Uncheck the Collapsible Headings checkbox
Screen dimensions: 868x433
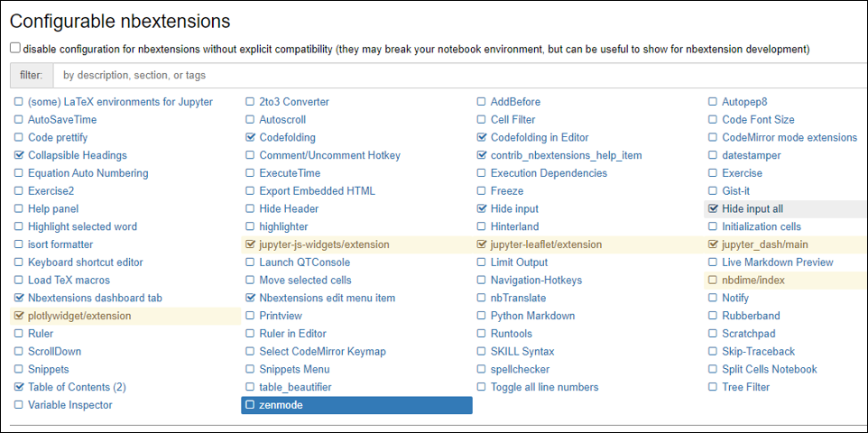coord(19,155)
